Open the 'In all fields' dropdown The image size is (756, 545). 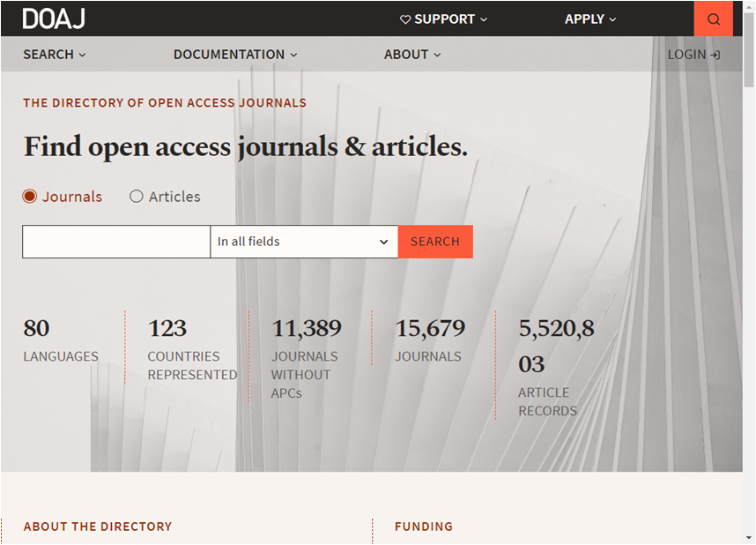(x=304, y=242)
